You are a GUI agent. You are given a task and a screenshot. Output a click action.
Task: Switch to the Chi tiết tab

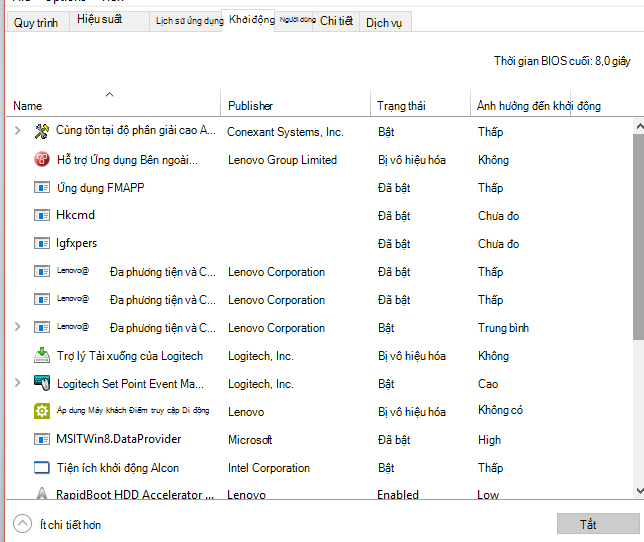(336, 21)
